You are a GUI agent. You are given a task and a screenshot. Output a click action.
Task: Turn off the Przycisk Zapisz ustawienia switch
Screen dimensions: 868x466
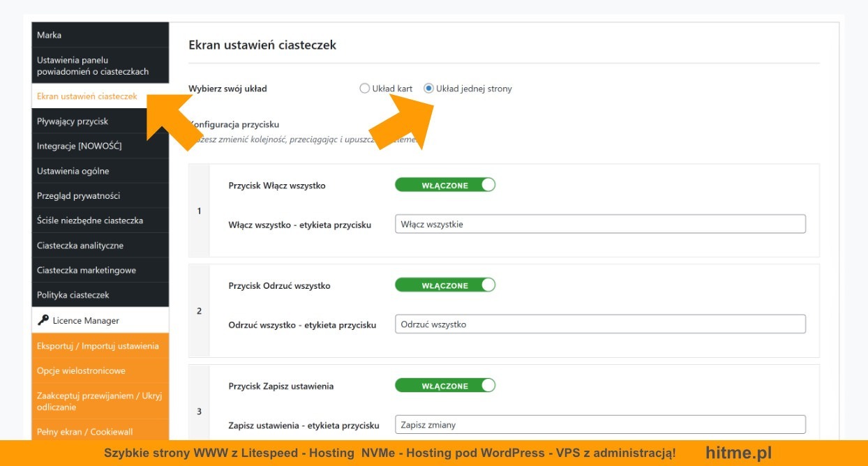[x=445, y=386]
